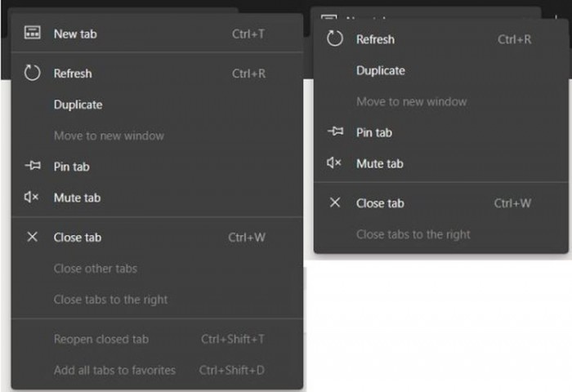Choose Close tabs to the right in the longer menu
Image resolution: width=572 pixels, height=392 pixels.
click(x=111, y=300)
